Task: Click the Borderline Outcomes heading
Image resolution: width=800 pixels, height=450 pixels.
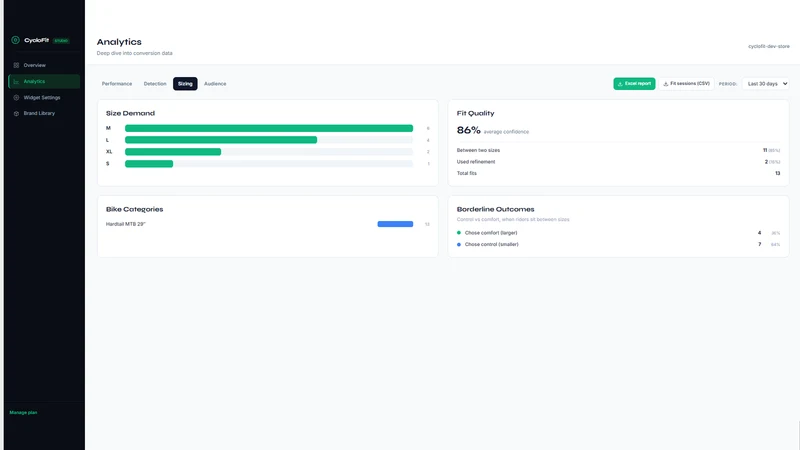Action: 495,209
